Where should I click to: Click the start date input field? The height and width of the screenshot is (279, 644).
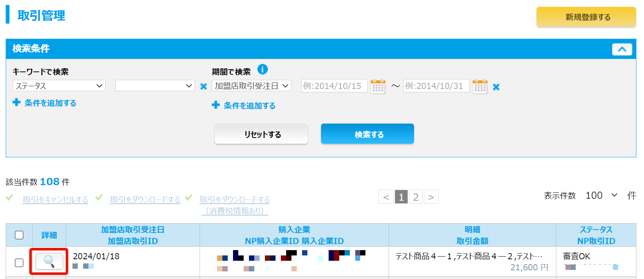click(x=334, y=86)
